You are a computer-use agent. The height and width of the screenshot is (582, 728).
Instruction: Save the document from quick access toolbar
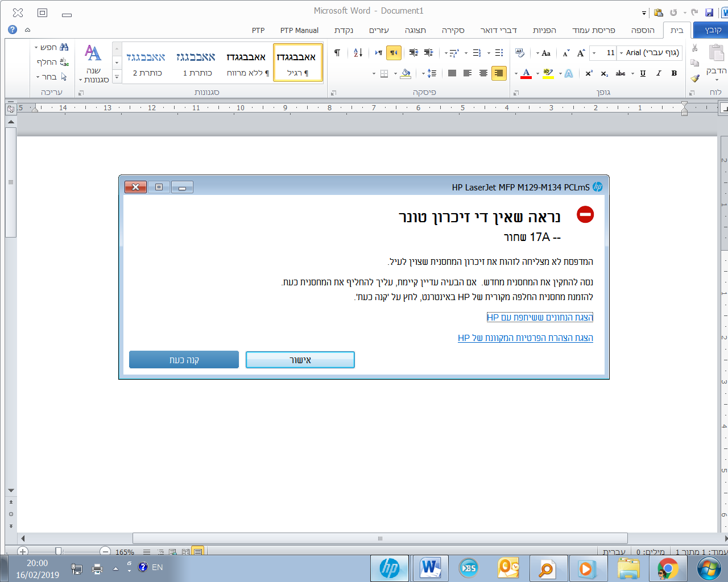709,13
